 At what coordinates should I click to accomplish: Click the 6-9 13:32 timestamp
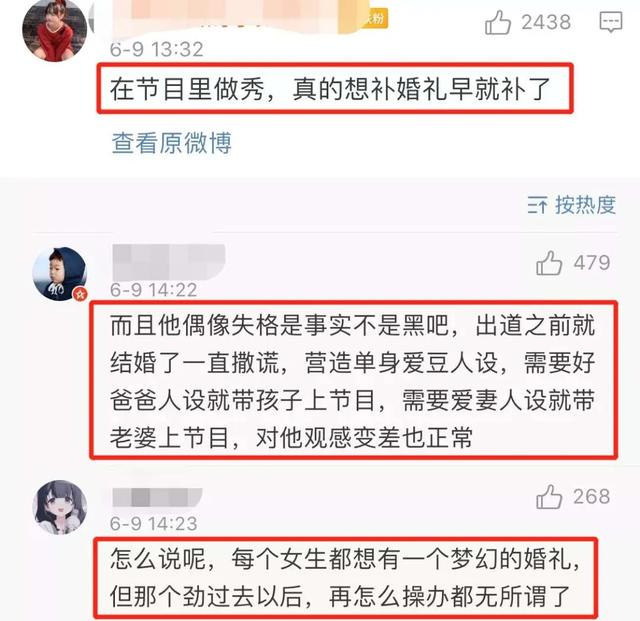click(156, 49)
